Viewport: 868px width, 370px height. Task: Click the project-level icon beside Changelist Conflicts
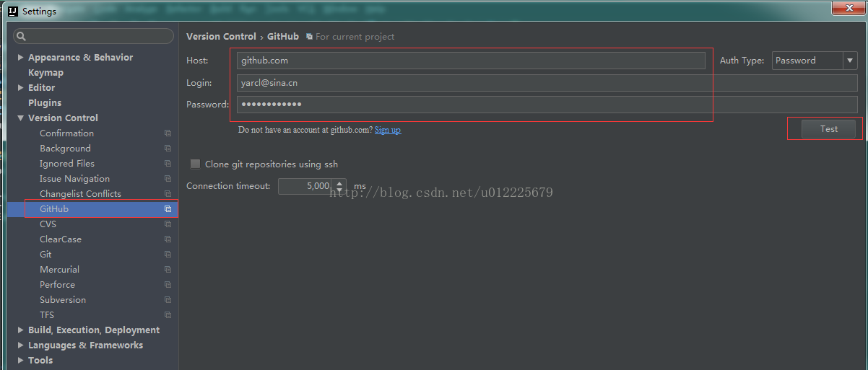[x=168, y=194]
